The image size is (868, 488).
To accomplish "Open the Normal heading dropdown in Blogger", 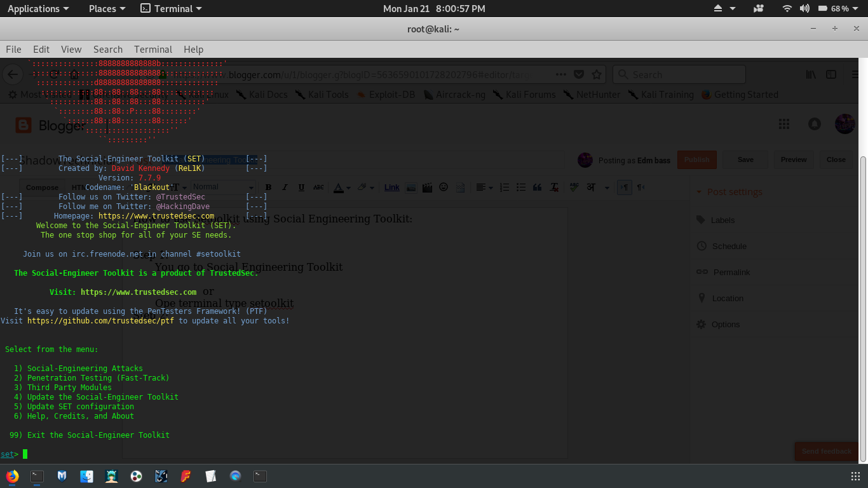I will 222,187.
